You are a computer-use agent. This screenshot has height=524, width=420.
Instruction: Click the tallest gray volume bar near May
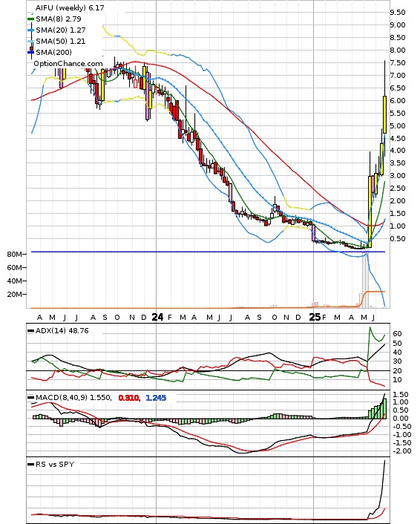(366, 281)
